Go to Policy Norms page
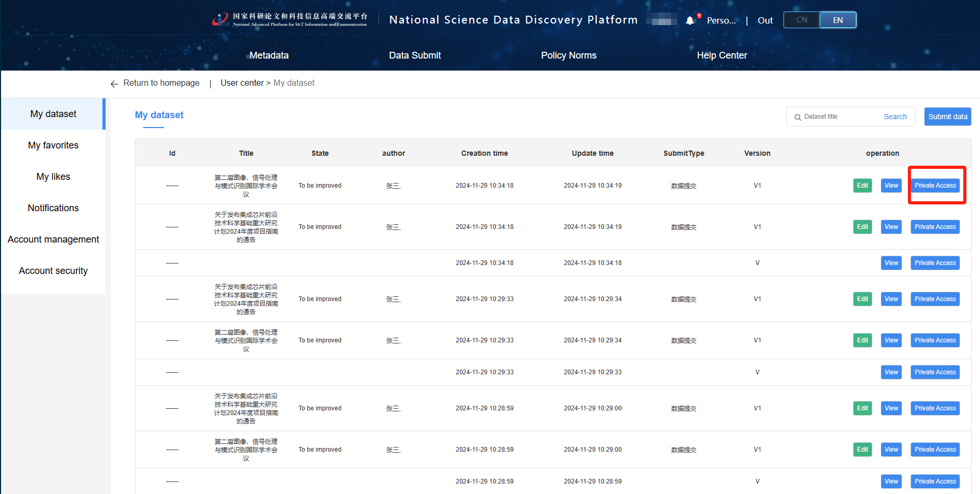This screenshot has width=980, height=494. click(x=568, y=55)
